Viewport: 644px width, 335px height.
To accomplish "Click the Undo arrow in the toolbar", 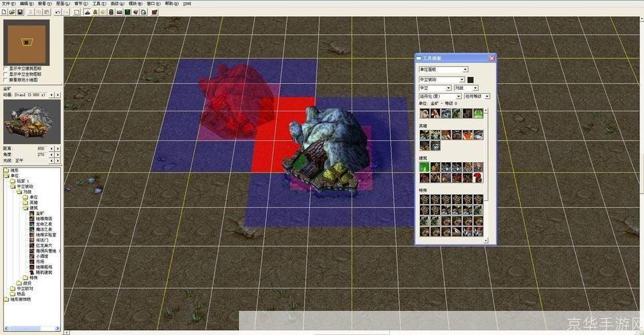I will pos(58,12).
